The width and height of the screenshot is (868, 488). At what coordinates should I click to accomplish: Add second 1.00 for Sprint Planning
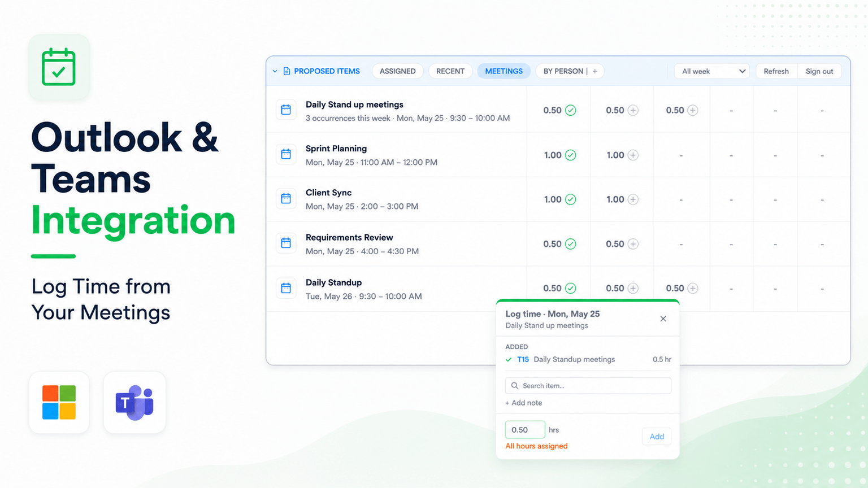click(633, 155)
